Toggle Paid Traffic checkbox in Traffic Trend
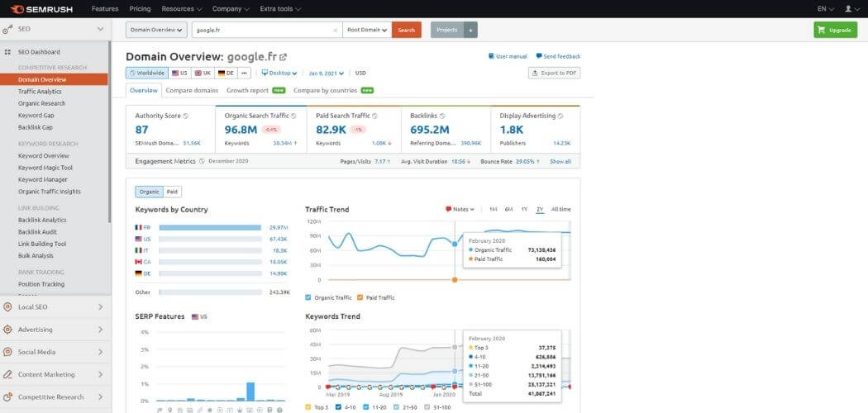This screenshot has height=413, width=868. coord(360,297)
